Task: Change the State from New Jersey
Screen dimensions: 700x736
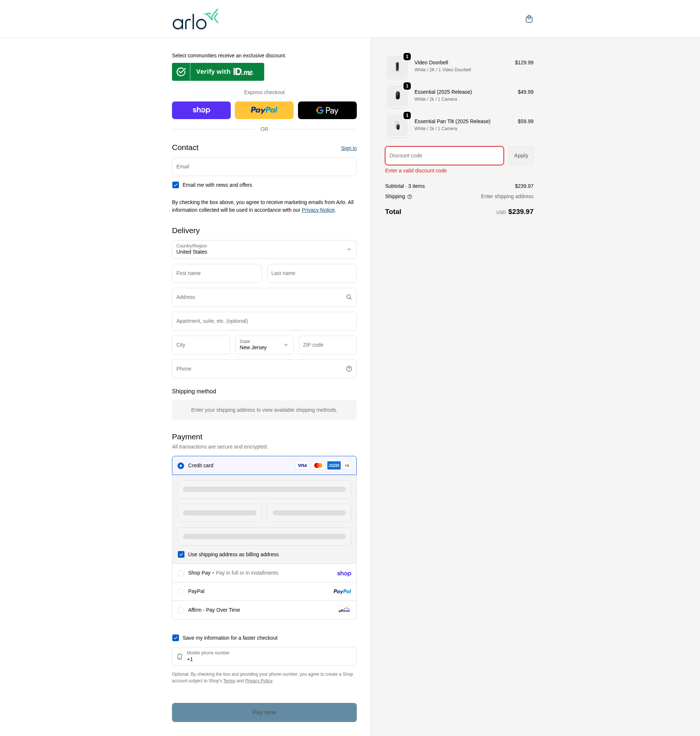Action: point(264,345)
